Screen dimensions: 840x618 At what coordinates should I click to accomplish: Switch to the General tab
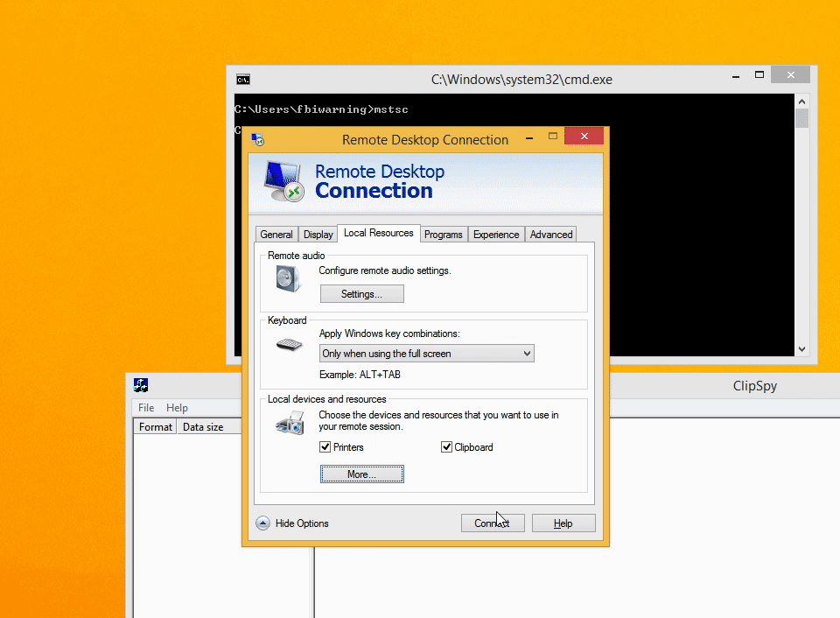click(x=276, y=235)
